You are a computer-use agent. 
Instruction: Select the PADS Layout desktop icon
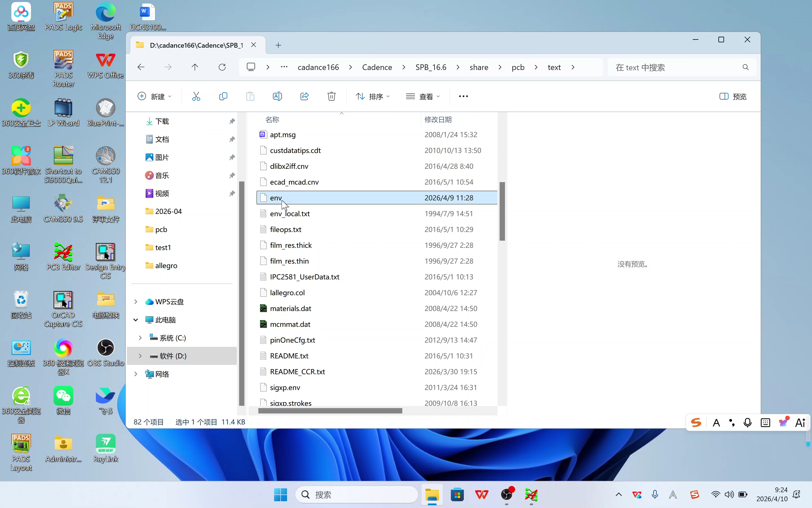[x=21, y=453]
